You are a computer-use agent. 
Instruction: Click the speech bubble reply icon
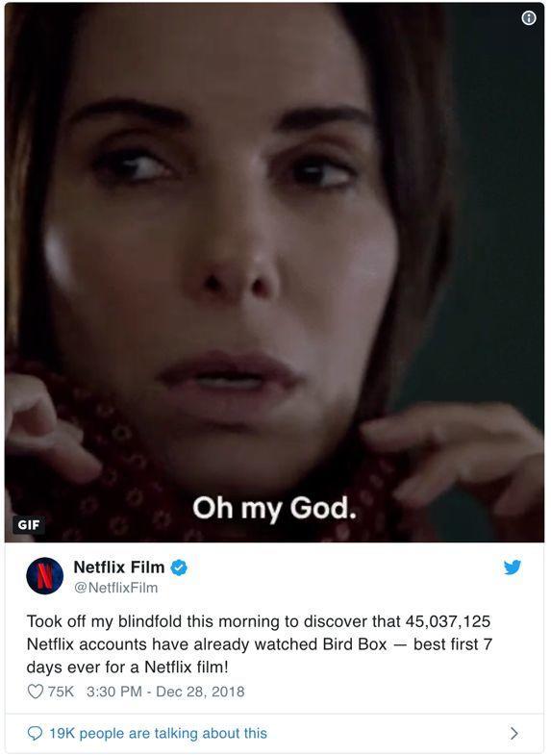[35, 733]
